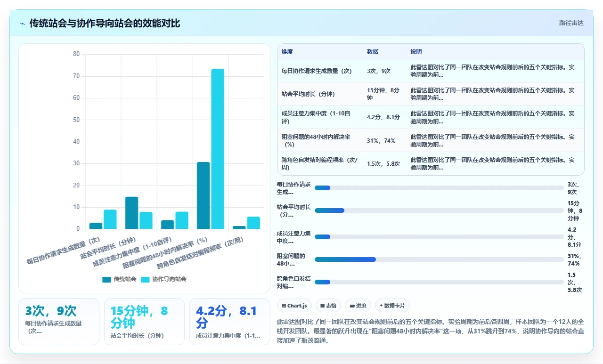Select the 数据卡片 tag chip

coord(392,306)
